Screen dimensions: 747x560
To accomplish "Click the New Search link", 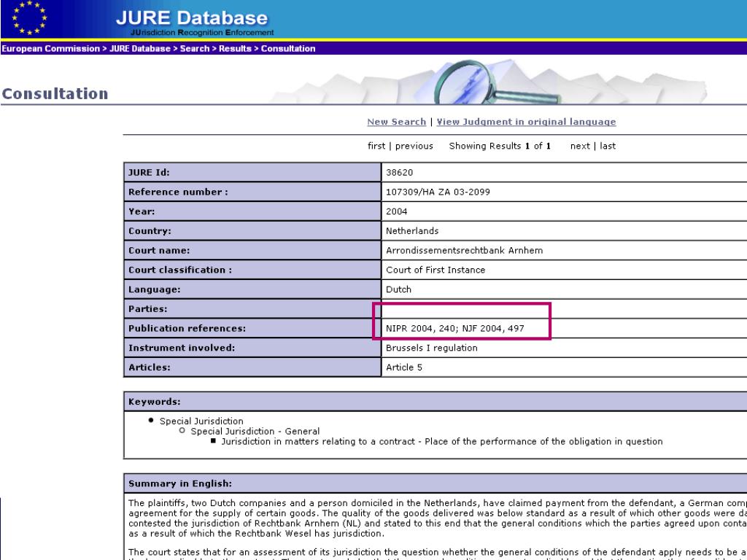I will pyautogui.click(x=396, y=122).
